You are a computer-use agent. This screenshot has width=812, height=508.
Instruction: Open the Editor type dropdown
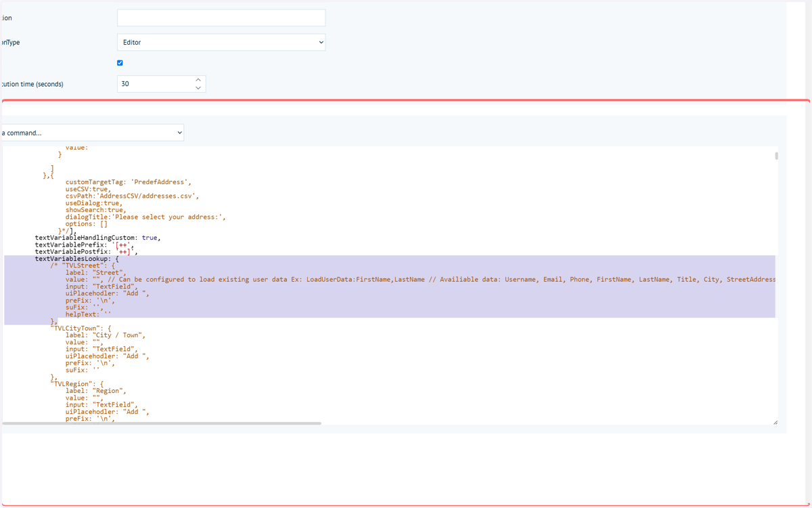pyautogui.click(x=221, y=42)
